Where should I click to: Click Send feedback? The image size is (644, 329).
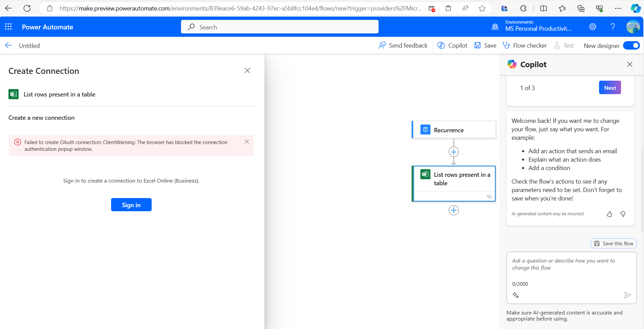click(x=403, y=45)
